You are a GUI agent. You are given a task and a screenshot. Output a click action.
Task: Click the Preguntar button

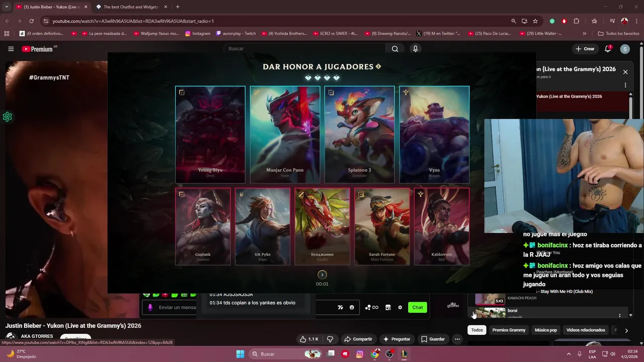click(396, 339)
